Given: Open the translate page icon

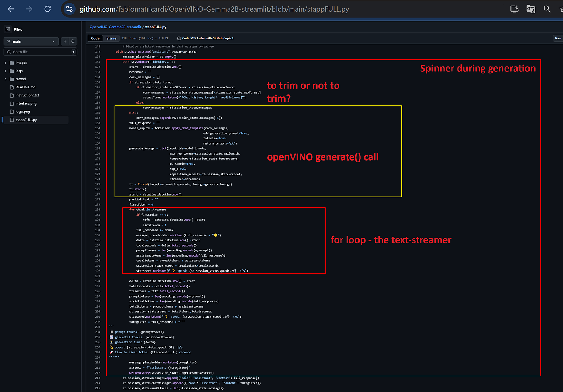Looking at the screenshot, I should coord(531,9).
